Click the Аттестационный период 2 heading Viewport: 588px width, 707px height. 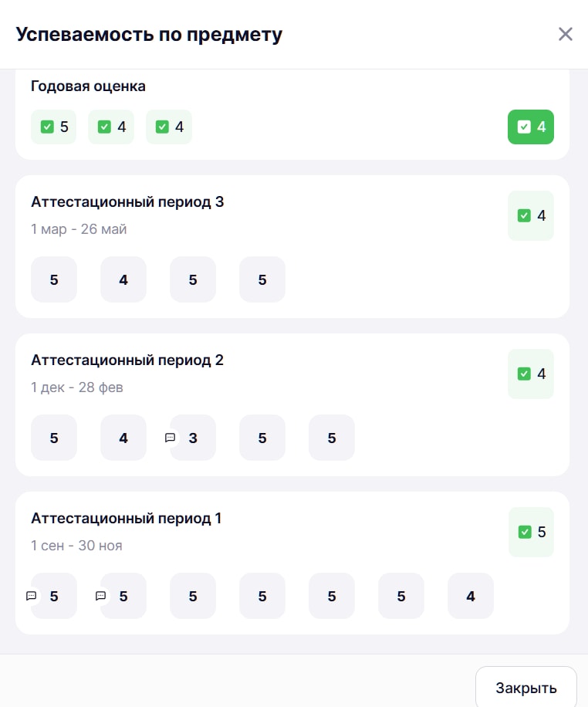click(x=127, y=360)
